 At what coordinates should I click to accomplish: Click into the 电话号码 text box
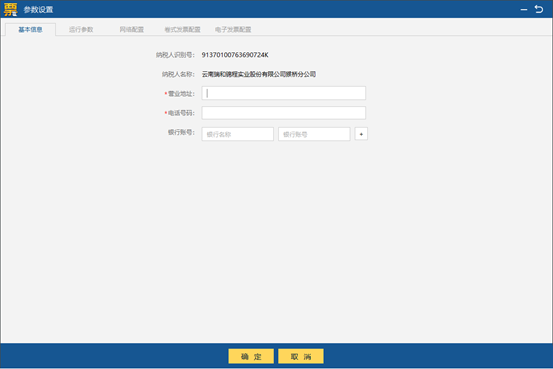coord(284,113)
